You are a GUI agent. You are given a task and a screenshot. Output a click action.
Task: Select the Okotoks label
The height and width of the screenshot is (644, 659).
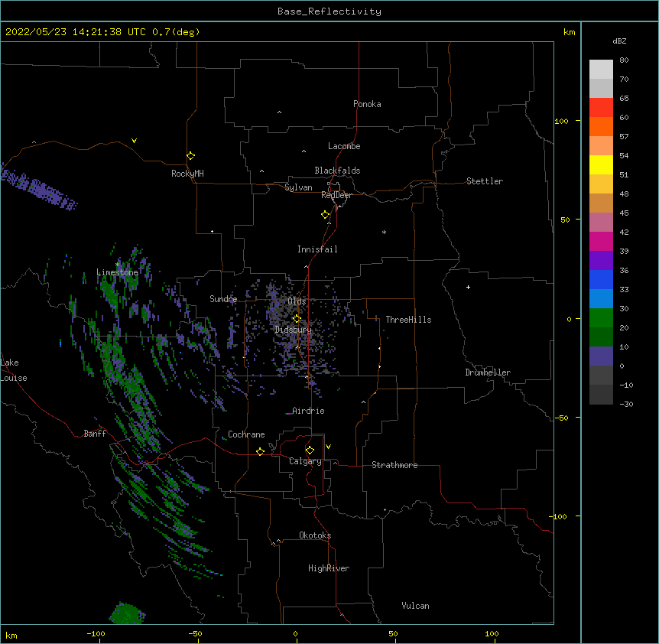pos(315,535)
